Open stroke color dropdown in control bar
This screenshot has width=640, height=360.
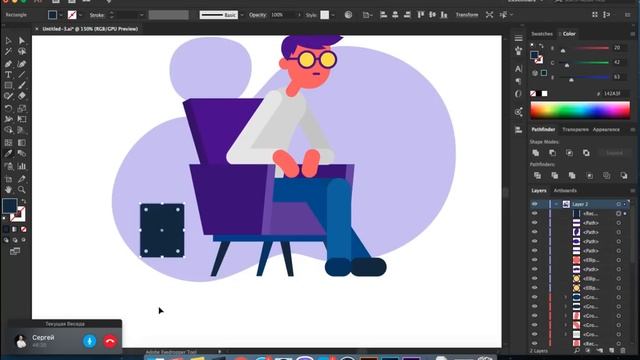tap(80, 15)
